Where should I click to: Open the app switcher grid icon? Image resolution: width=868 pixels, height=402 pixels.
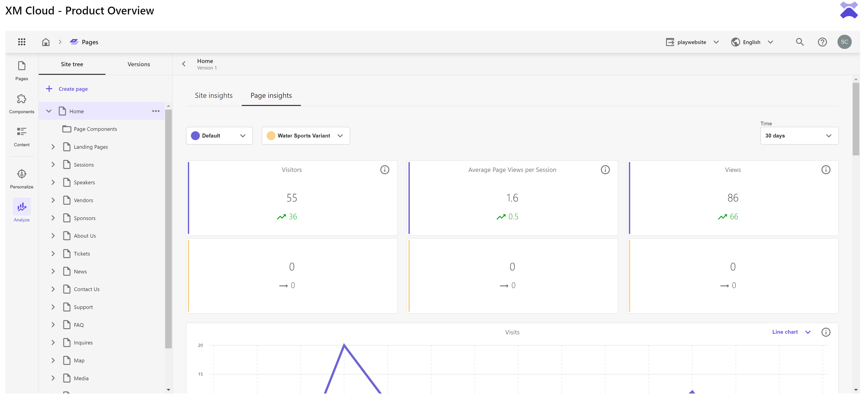coord(22,42)
